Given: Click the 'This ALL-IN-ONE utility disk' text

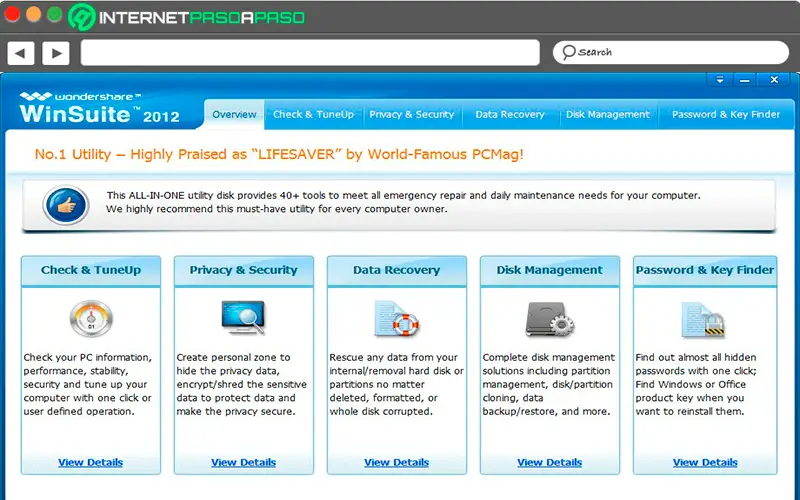Looking at the screenshot, I should tap(404, 195).
